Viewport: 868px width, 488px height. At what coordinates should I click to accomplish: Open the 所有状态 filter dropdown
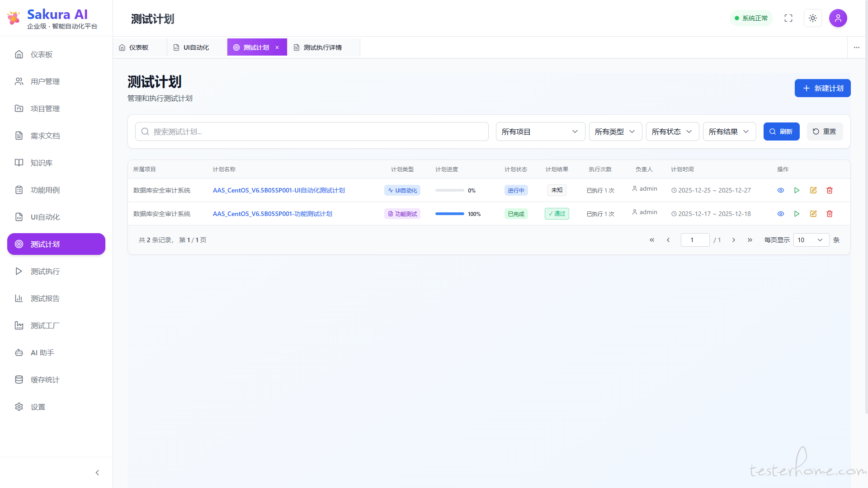pos(672,131)
